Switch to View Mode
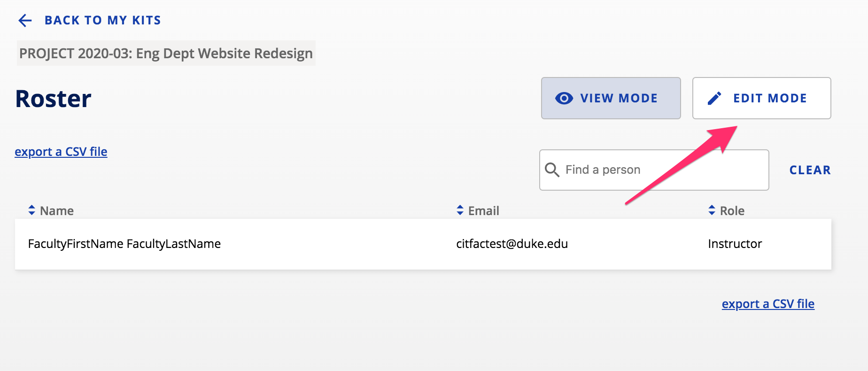This screenshot has height=371, width=868. click(611, 98)
